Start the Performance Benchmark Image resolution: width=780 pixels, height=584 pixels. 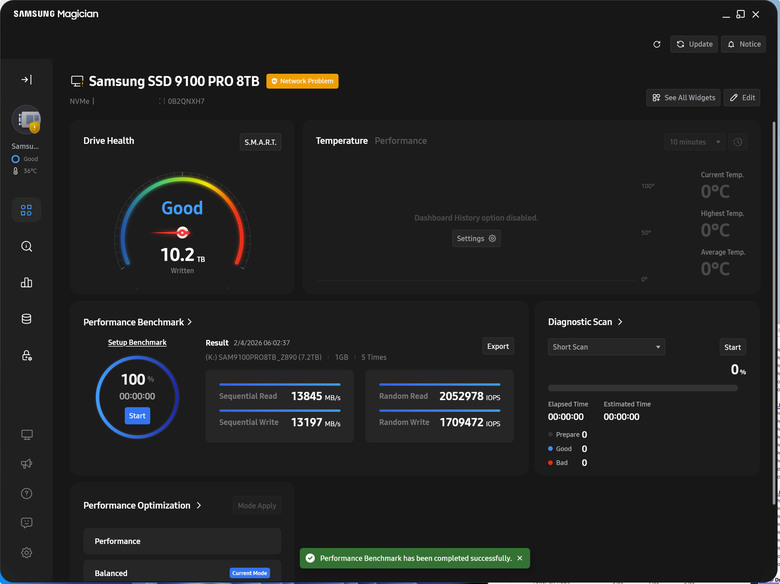[137, 416]
